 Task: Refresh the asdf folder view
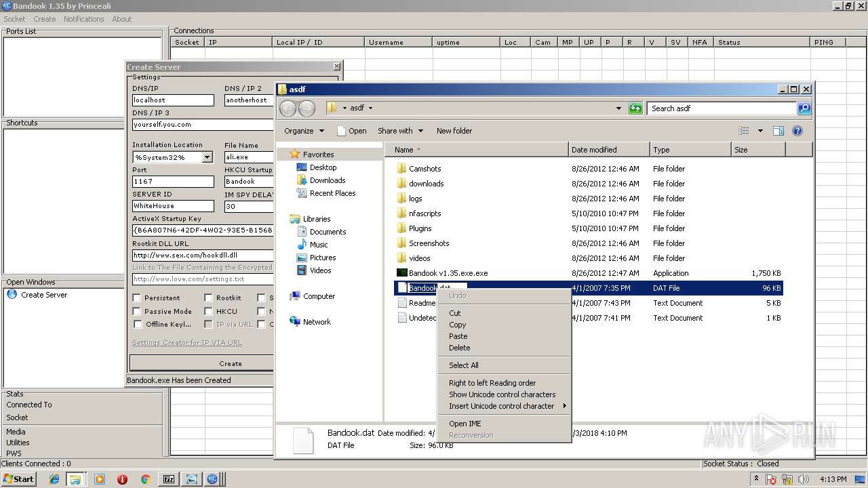pyautogui.click(x=635, y=108)
